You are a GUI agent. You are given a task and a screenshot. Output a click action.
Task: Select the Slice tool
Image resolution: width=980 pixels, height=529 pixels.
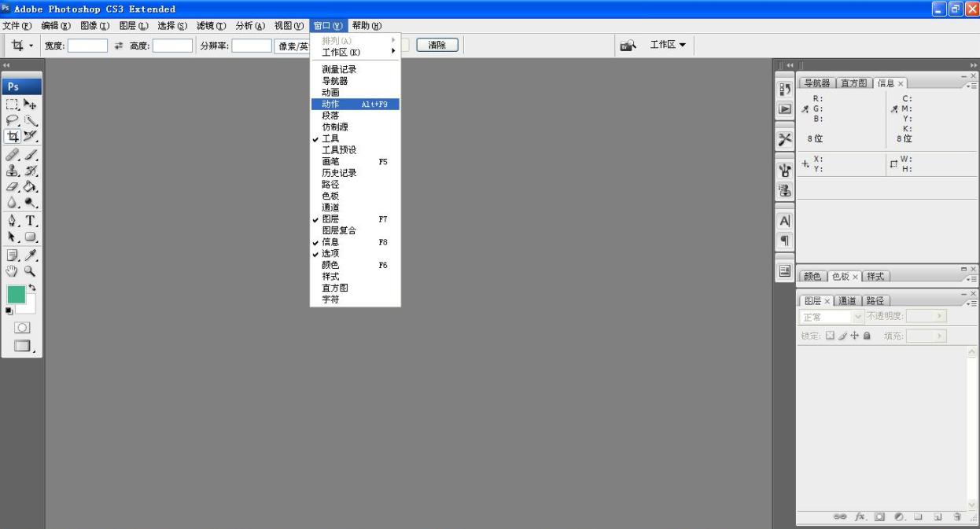(30, 137)
